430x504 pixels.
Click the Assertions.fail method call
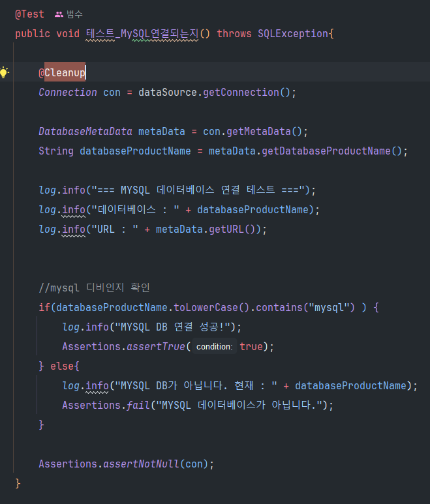tap(138, 405)
